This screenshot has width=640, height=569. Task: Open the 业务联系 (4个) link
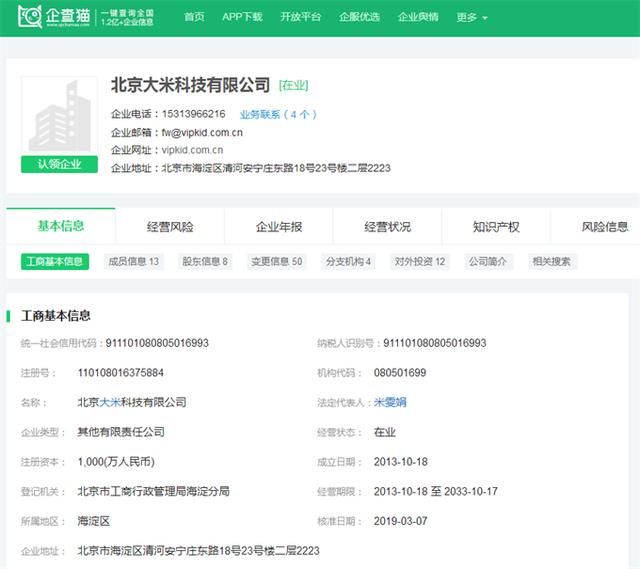click(278, 115)
